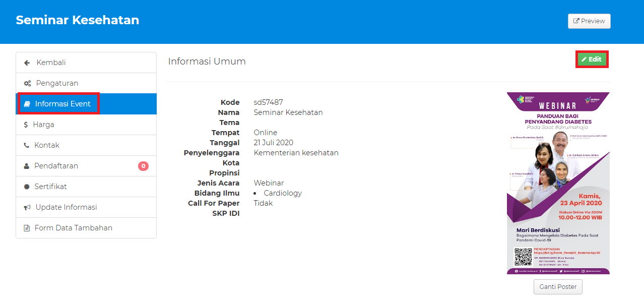This screenshot has width=644, height=299.
Task: Click the external link icon on Preview
Action: 576,21
